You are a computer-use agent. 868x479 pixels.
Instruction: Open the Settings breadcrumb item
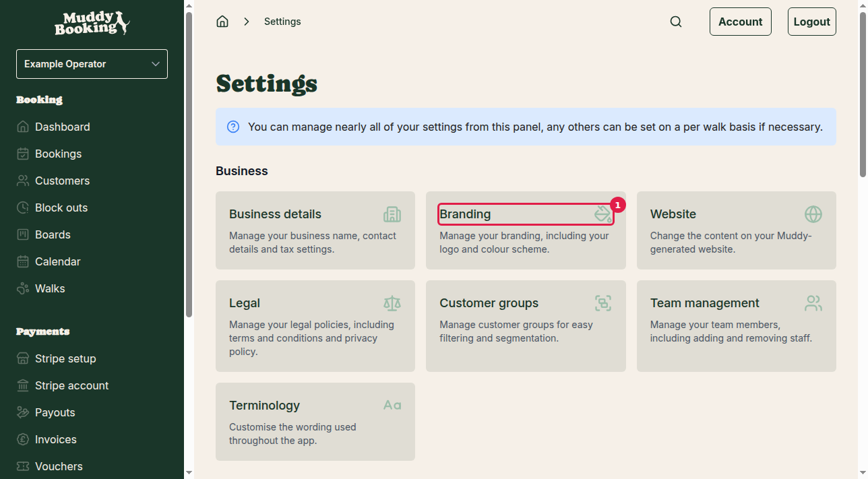tap(282, 21)
